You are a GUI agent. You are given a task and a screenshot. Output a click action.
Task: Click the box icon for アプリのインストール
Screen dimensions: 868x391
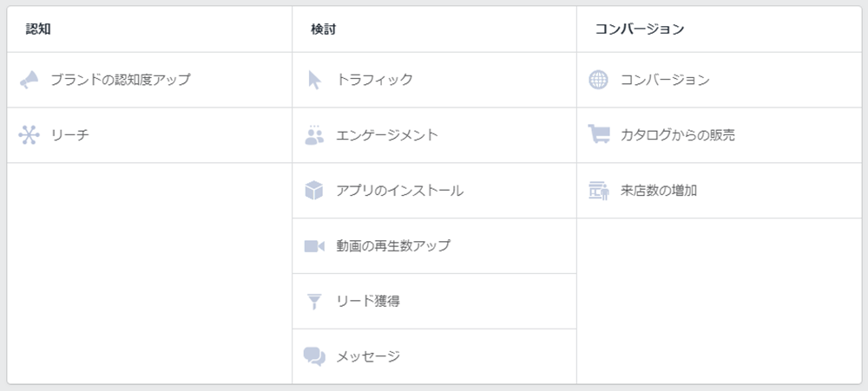314,191
